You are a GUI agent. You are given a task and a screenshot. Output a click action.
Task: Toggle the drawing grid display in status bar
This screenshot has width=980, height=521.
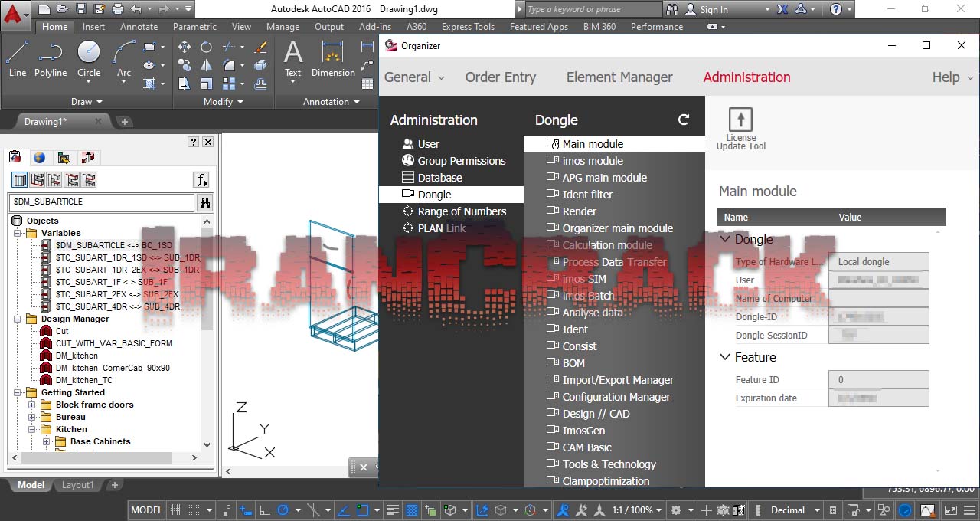tap(176, 510)
